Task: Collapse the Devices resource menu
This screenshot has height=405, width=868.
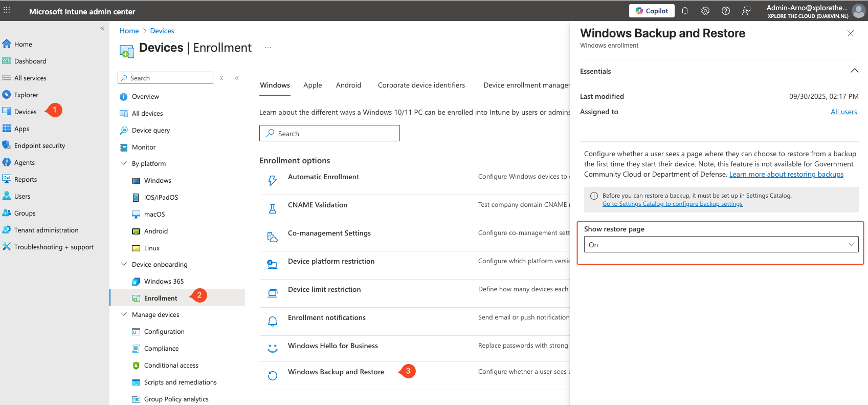Action: [x=237, y=78]
